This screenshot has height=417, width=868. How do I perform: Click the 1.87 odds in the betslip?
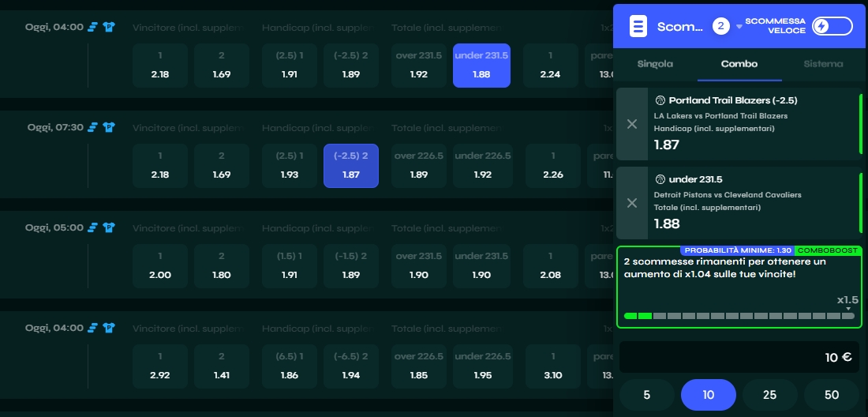coord(667,145)
